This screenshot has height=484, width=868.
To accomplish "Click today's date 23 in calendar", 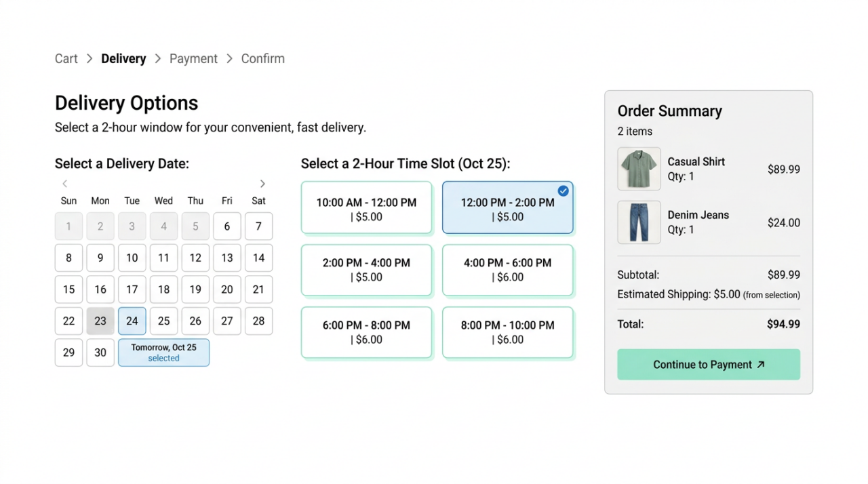I will pos(100,321).
